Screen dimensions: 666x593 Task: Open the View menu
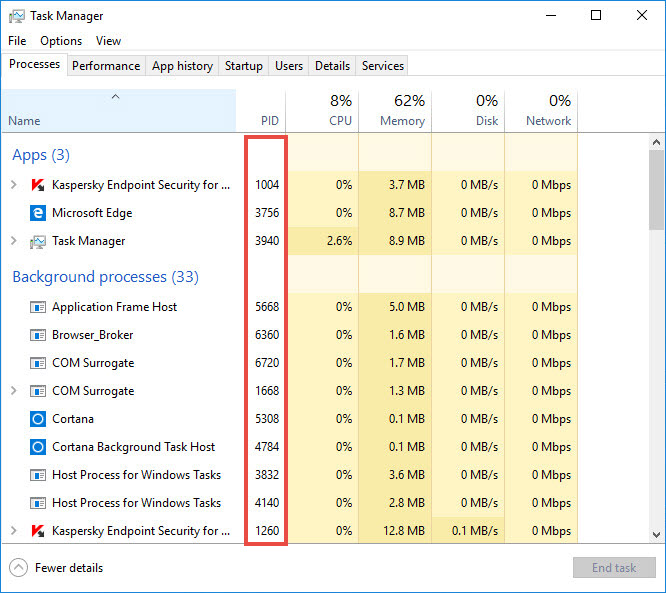pos(108,41)
